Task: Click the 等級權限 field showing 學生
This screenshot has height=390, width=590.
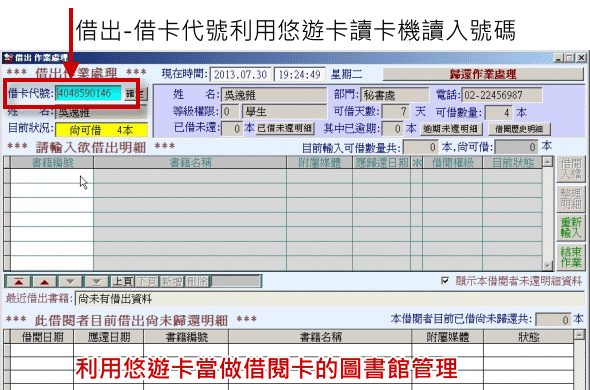Action: (x=284, y=111)
